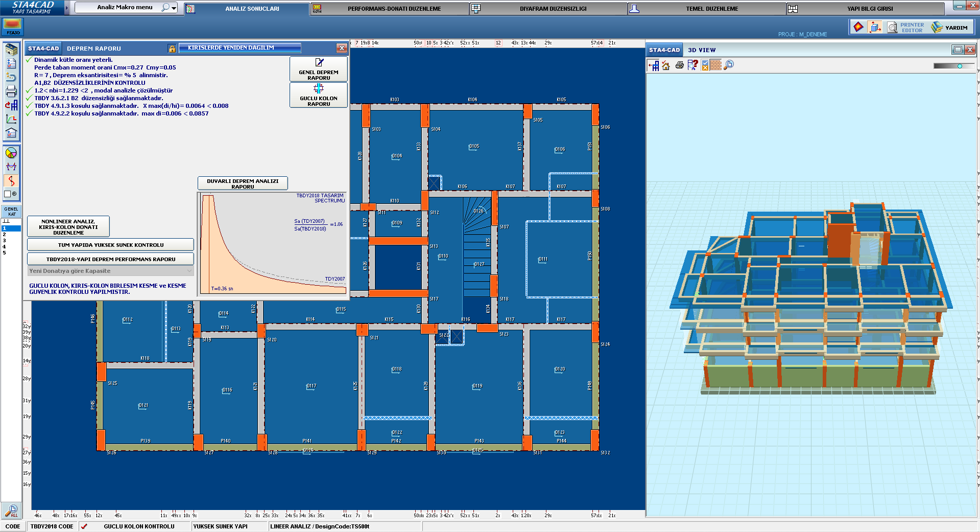This screenshot has width=980, height=532.
Task: Toggle the lock icon in Deprem Raporu header
Action: (172, 49)
